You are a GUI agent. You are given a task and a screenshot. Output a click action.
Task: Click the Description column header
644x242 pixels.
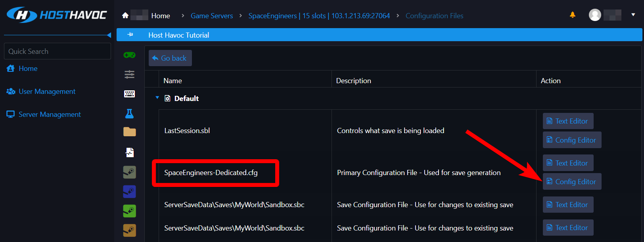(x=354, y=81)
